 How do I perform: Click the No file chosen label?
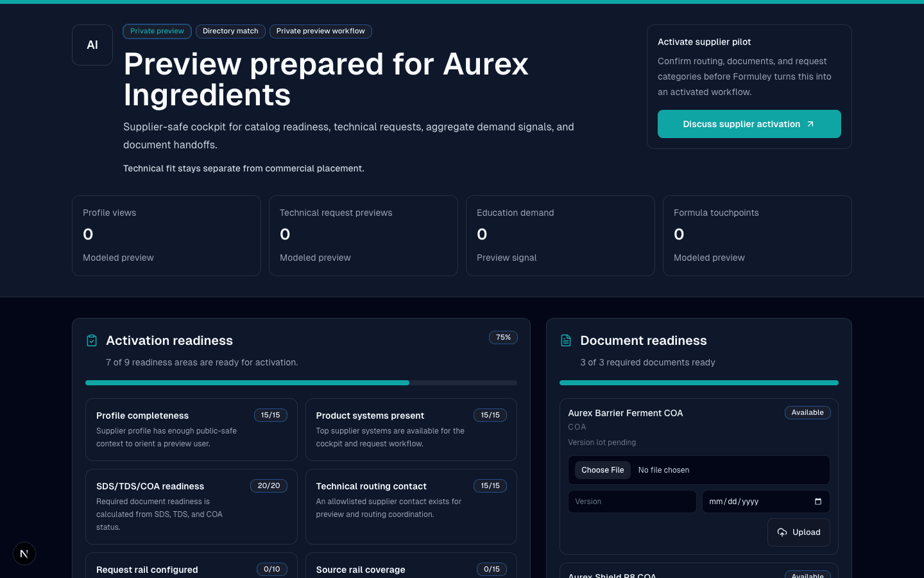tap(664, 470)
